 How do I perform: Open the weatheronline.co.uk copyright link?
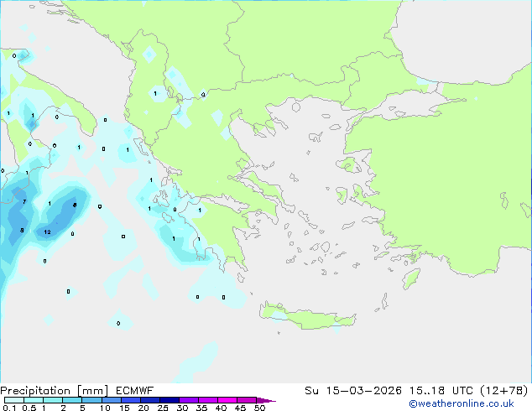tap(461, 403)
